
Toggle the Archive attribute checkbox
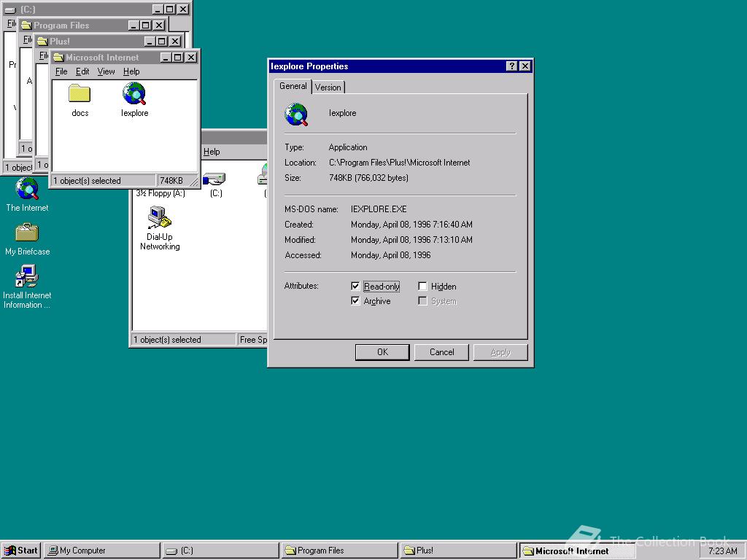coord(355,300)
